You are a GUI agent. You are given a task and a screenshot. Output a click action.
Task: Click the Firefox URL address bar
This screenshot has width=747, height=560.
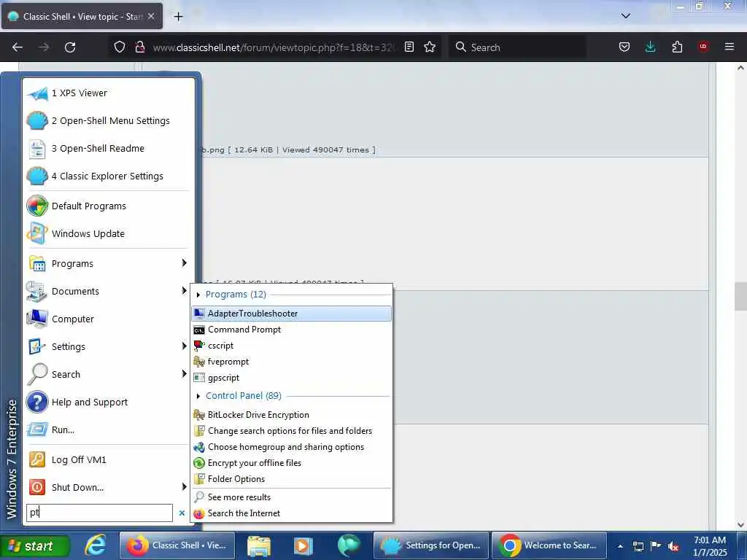[x=274, y=47]
